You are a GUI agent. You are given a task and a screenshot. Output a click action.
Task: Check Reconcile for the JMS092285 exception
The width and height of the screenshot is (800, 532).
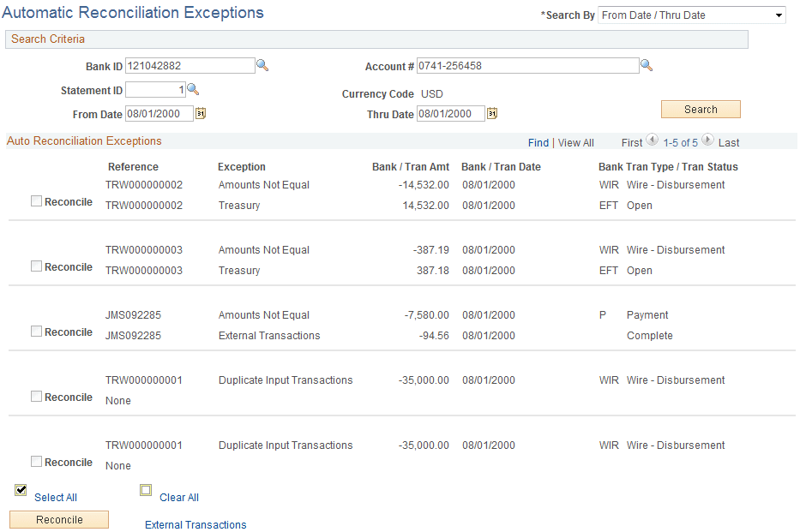tap(35, 331)
